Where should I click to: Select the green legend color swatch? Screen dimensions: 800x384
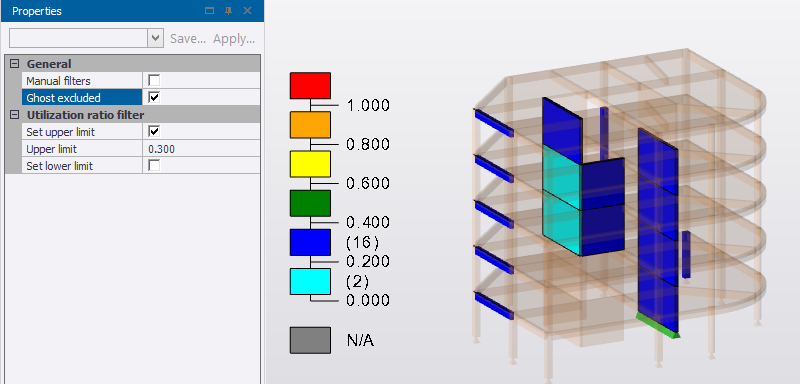310,203
